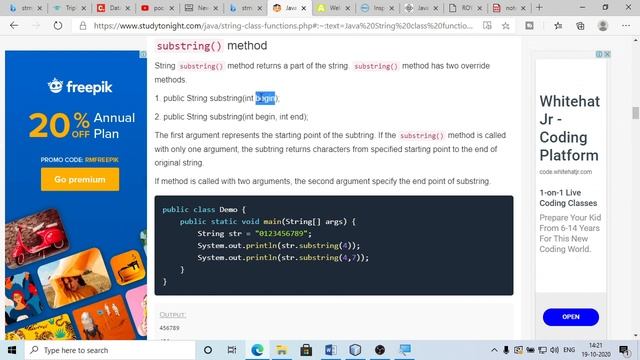Open OBS Studio from the taskbar
Screen dimensions: 640x360
coord(380,350)
